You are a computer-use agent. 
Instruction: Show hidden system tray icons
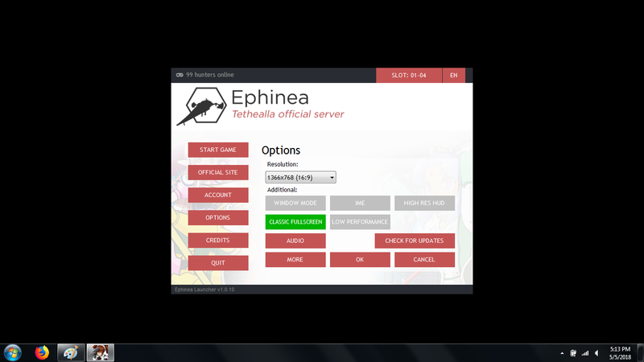pyautogui.click(x=562, y=353)
